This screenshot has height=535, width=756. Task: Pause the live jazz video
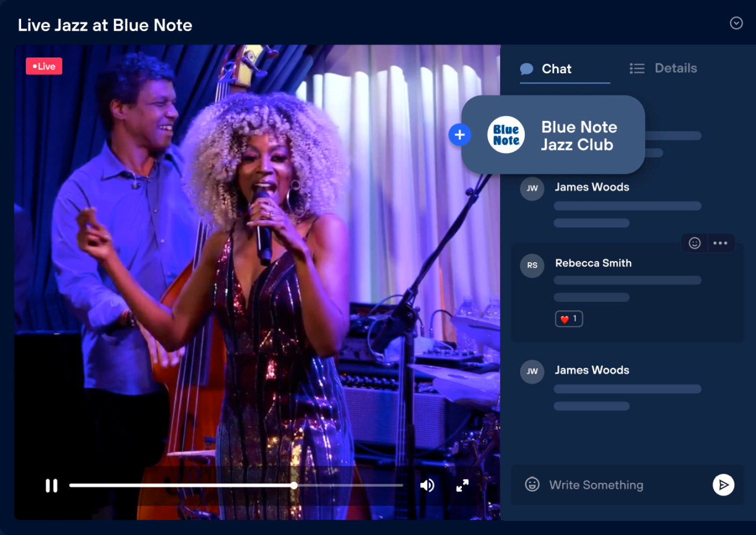51,485
